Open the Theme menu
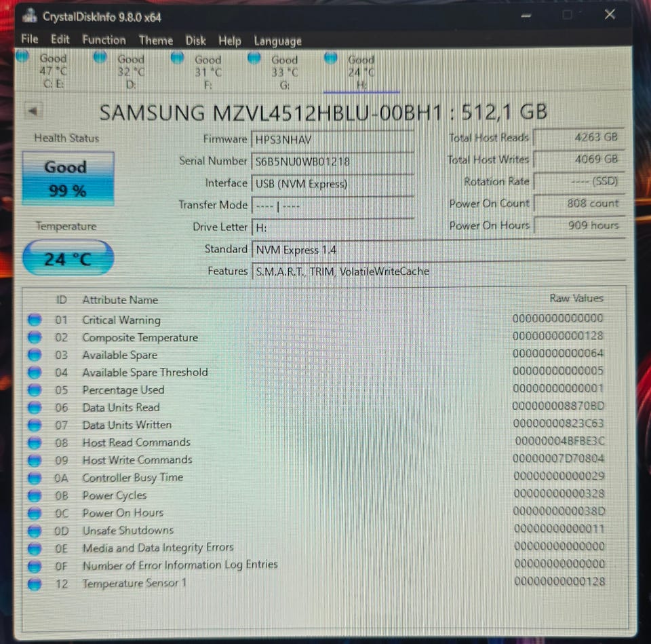 (156, 40)
